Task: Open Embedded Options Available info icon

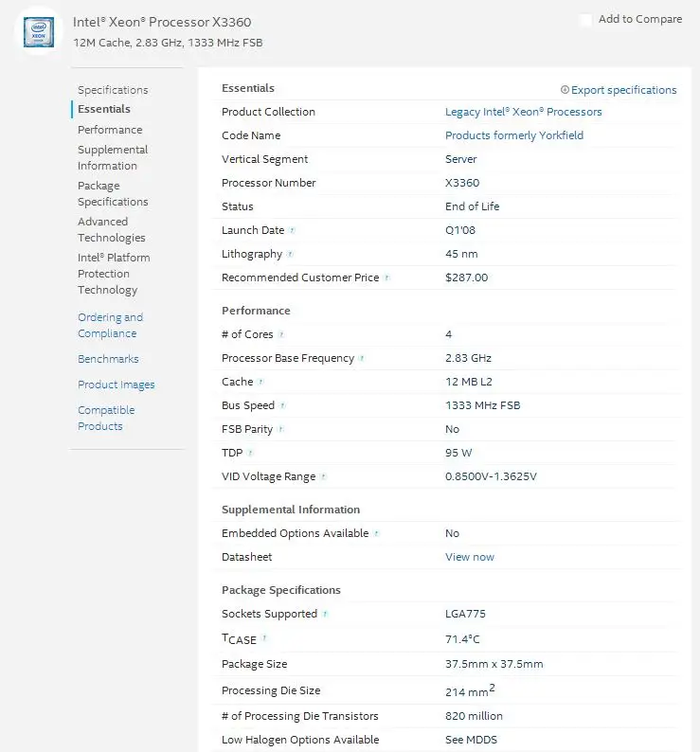Action: coord(376,533)
